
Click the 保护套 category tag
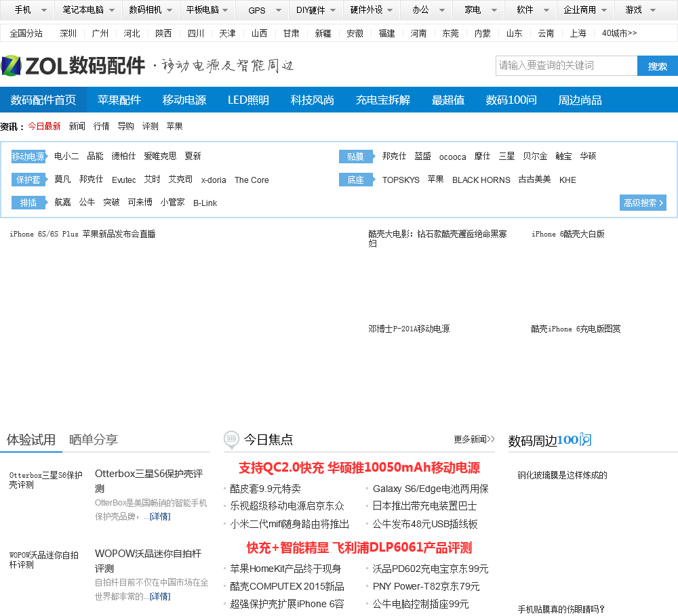[28, 180]
